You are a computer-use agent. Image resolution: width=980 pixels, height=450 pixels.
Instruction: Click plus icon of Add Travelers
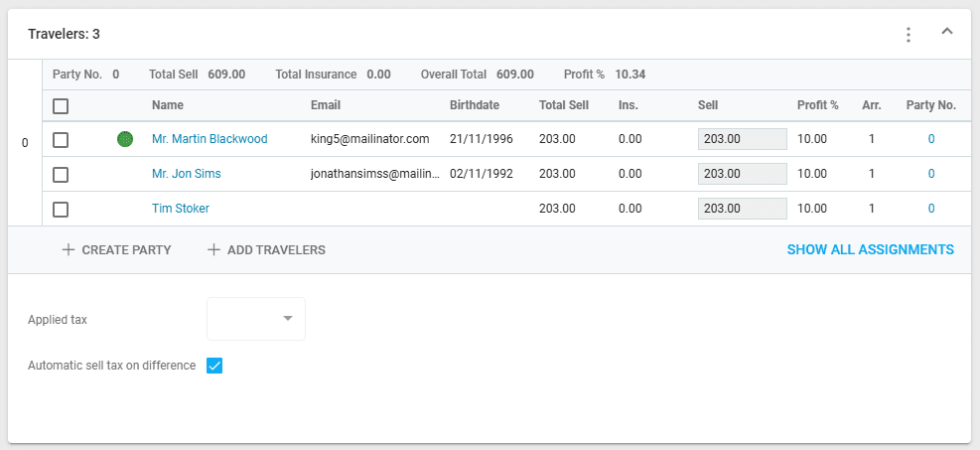[213, 250]
